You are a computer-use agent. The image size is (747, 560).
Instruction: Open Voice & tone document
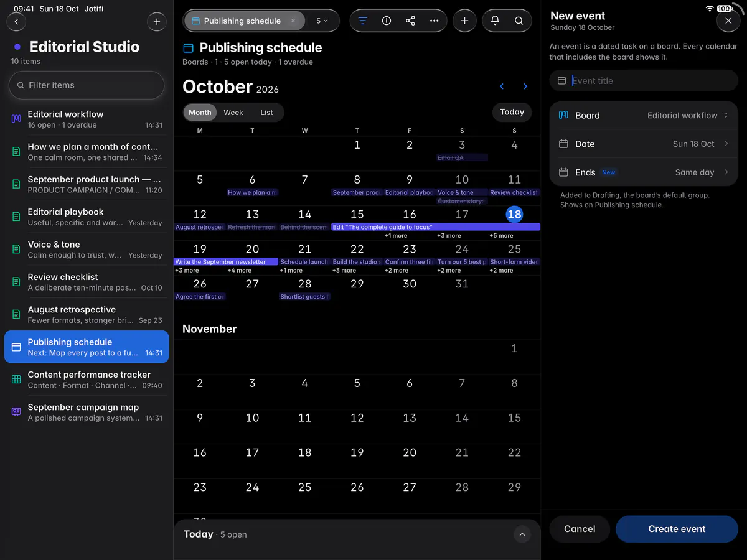coord(87,250)
